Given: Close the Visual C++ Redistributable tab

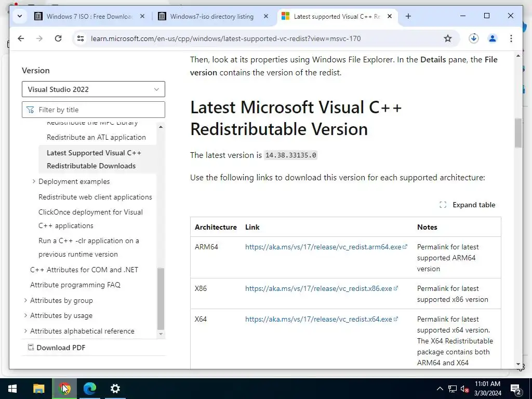Looking at the screenshot, I should point(390,16).
